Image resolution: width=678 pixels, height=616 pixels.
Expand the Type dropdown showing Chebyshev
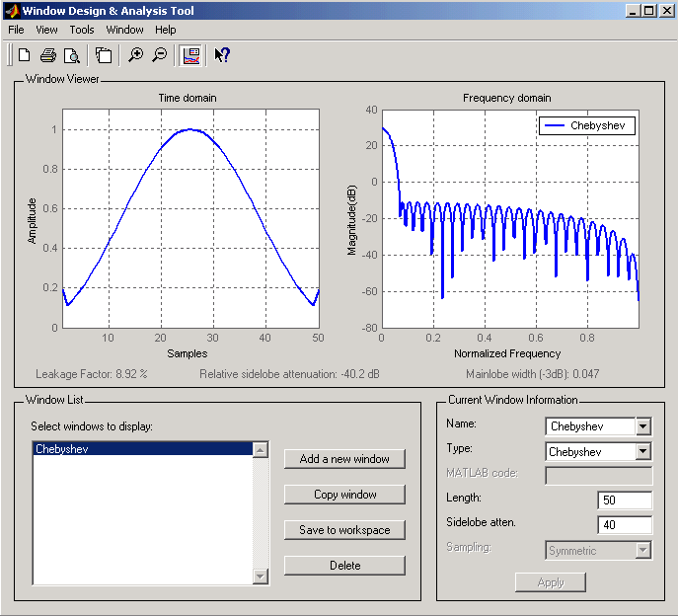[x=643, y=451]
